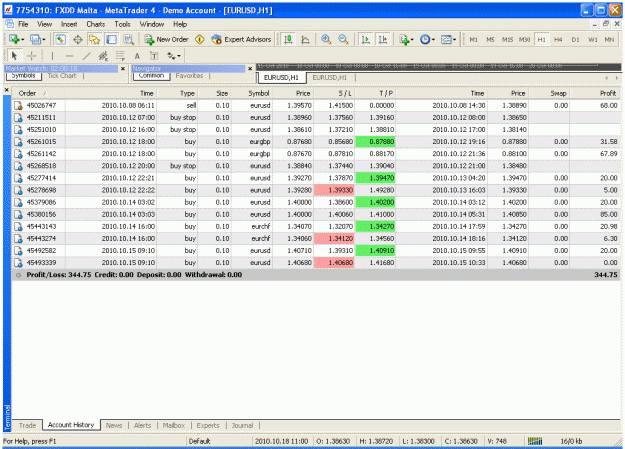Click Default profile in status bar
Screen dimensions: 625x449
tap(200, 441)
